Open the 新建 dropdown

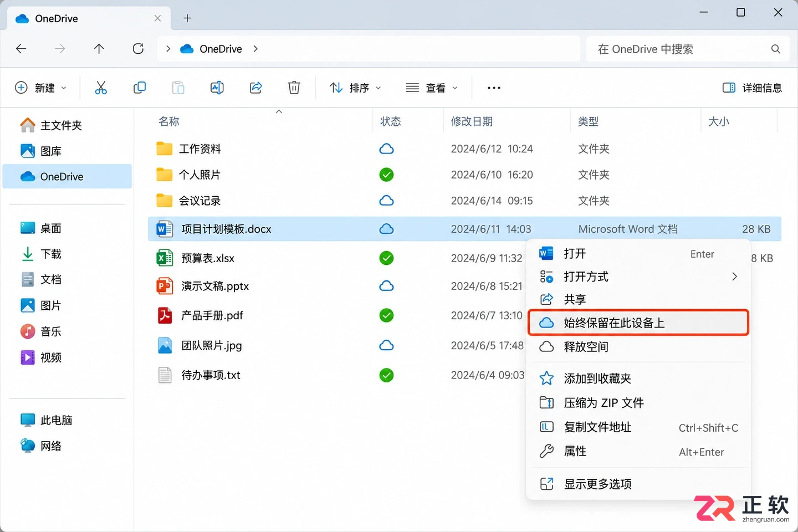click(x=40, y=88)
